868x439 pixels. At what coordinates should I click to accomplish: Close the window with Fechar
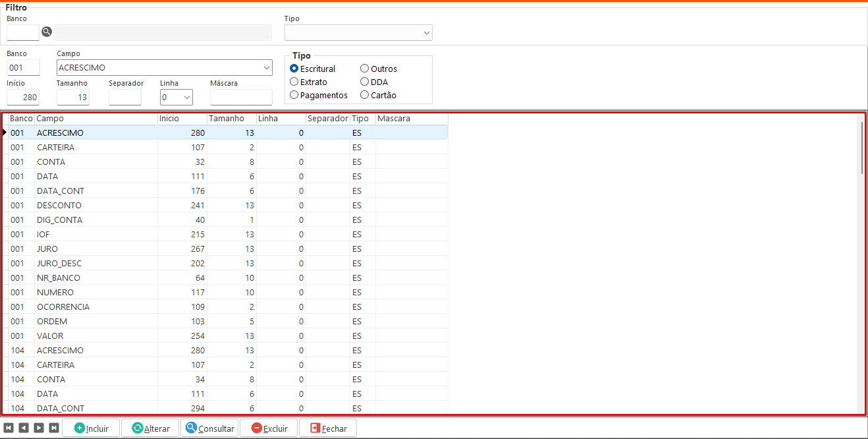tap(328, 428)
